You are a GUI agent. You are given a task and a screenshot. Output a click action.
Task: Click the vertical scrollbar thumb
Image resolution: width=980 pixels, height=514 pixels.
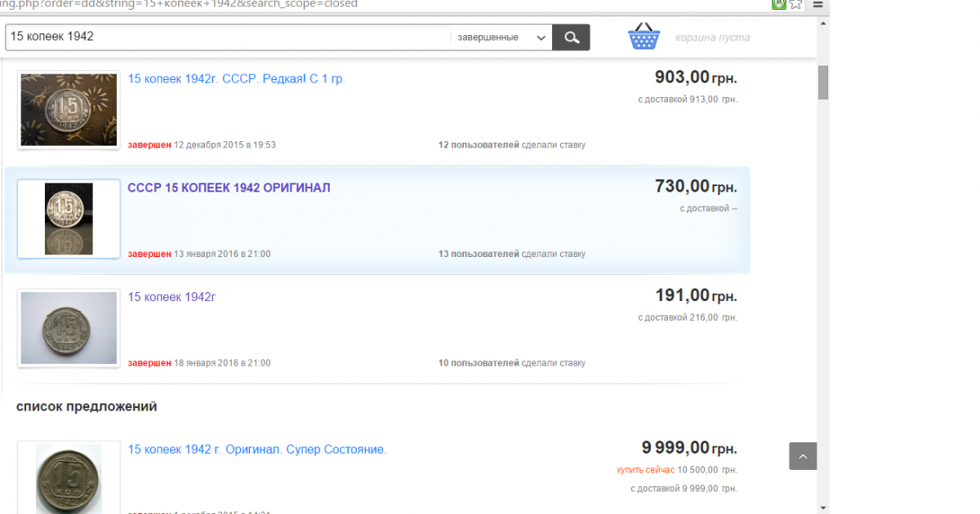pyautogui.click(x=823, y=82)
